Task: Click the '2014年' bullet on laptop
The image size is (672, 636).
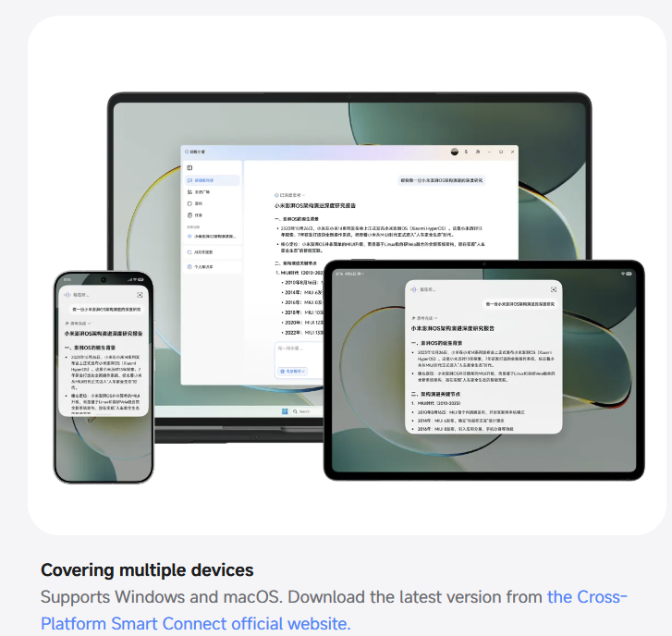Action: click(302, 292)
